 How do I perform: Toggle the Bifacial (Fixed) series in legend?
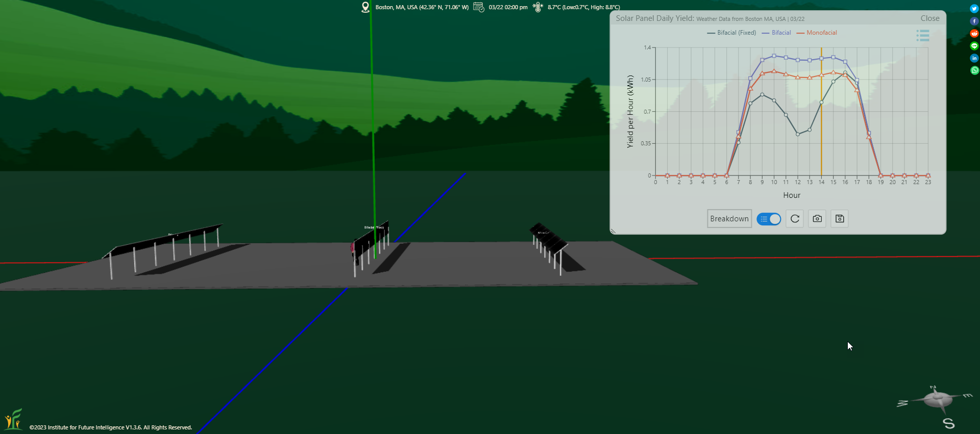tap(731, 33)
